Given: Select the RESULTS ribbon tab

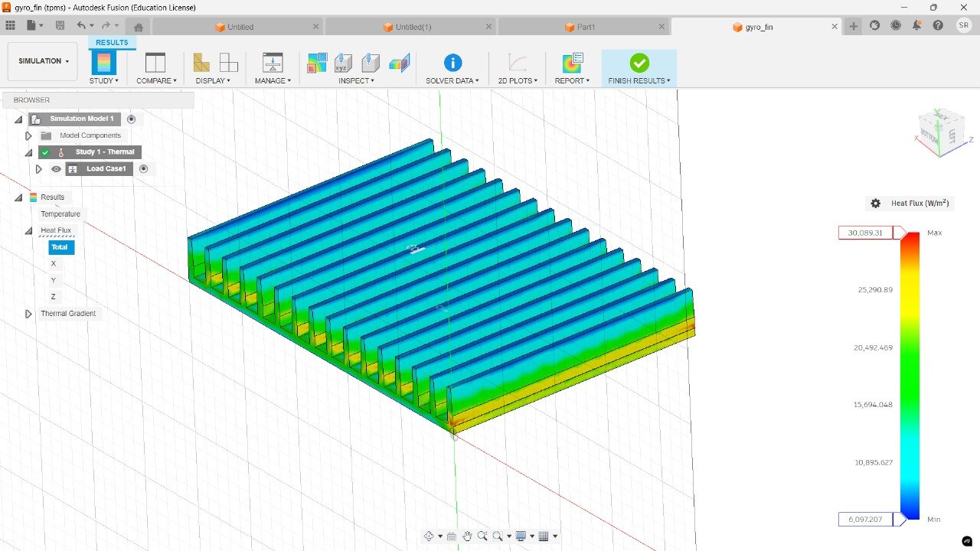Looking at the screenshot, I should (x=112, y=43).
